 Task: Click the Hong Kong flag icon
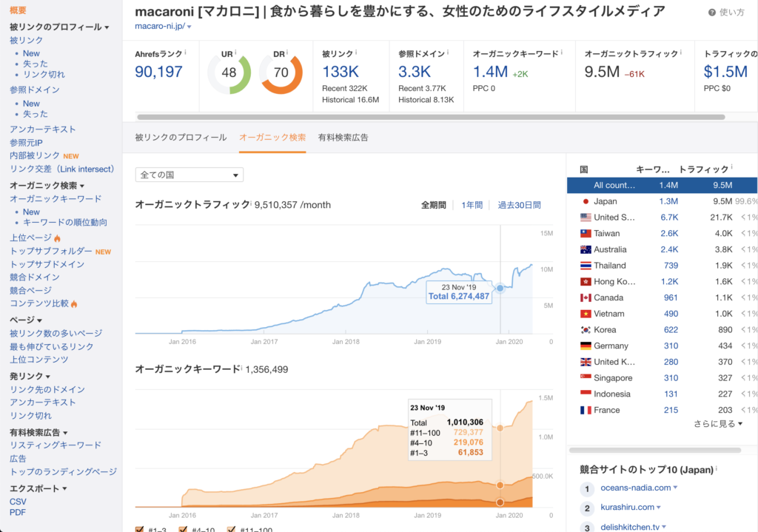[586, 282]
